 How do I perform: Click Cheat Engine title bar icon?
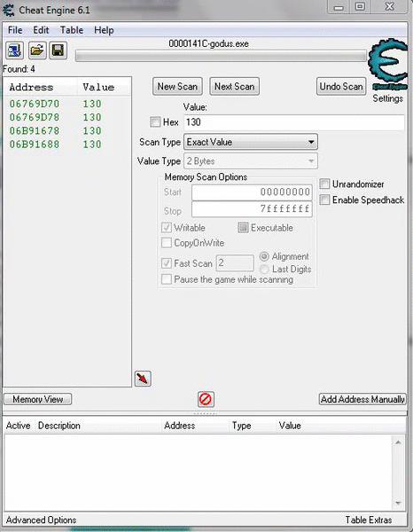coord(9,10)
